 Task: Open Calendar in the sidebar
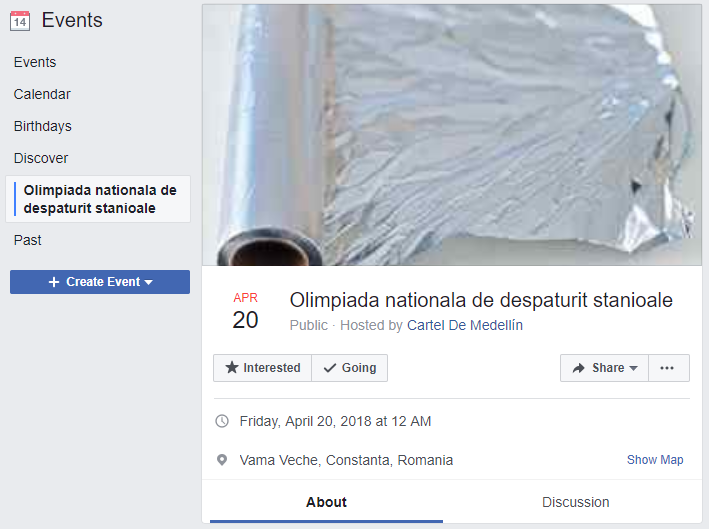pos(42,94)
